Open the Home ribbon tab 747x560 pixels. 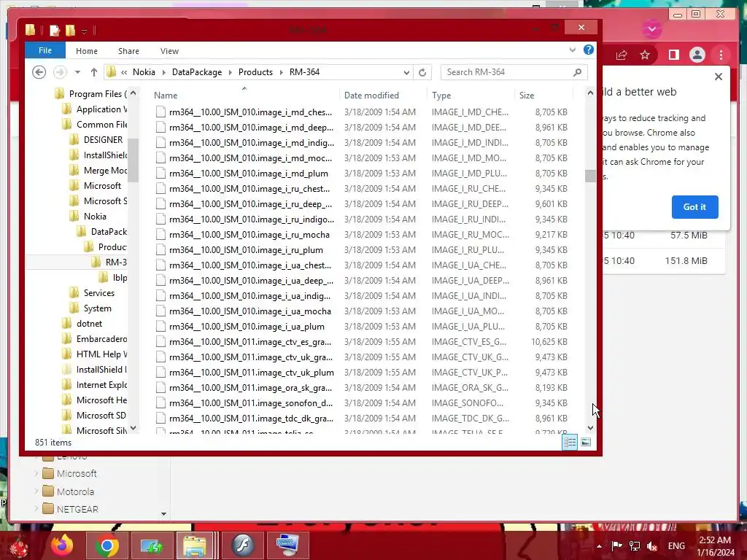(x=87, y=51)
